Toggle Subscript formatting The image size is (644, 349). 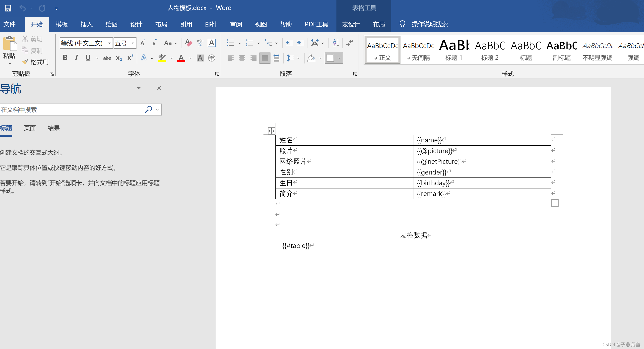click(x=119, y=58)
